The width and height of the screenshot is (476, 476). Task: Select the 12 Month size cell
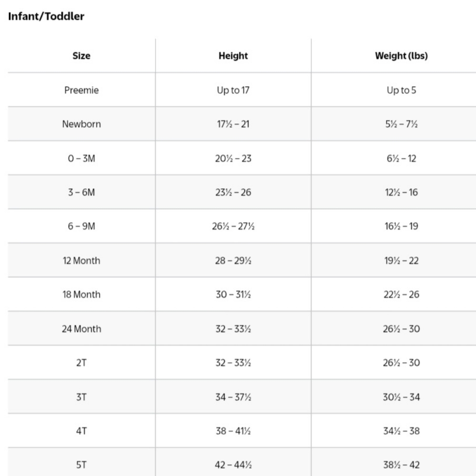(81, 261)
